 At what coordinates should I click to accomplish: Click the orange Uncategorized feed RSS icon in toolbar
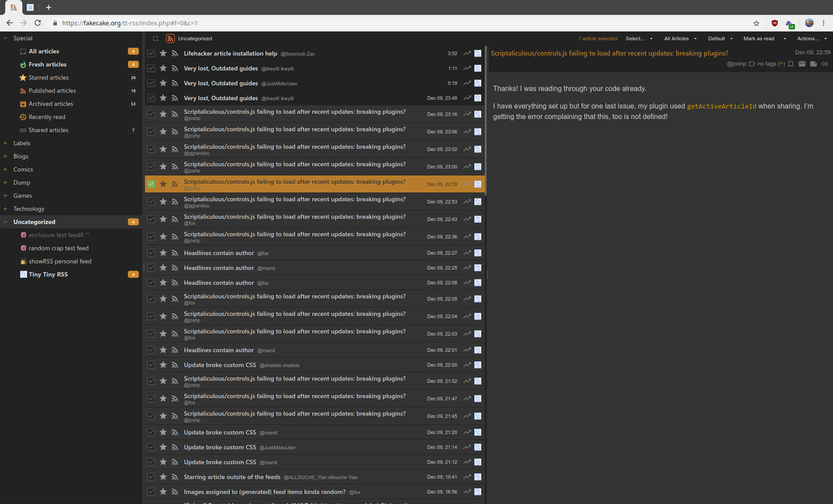pos(170,38)
